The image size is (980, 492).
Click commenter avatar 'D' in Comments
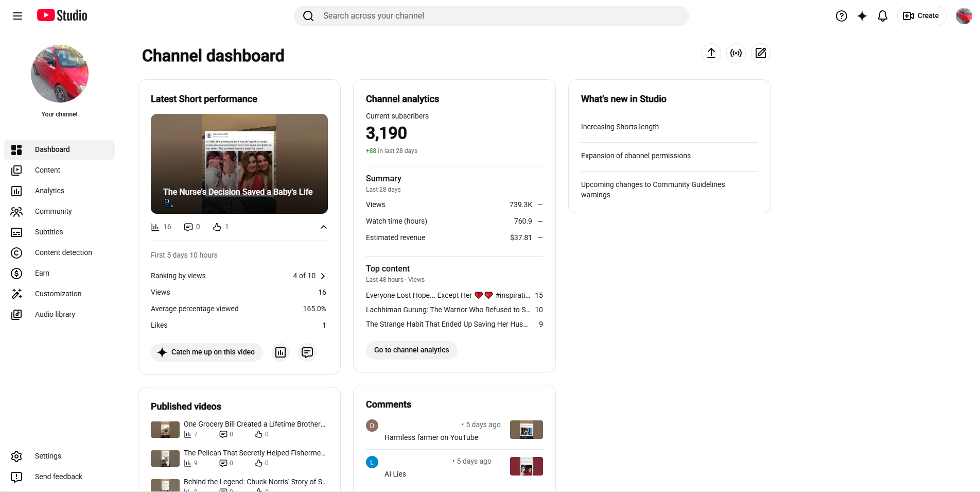(x=372, y=426)
